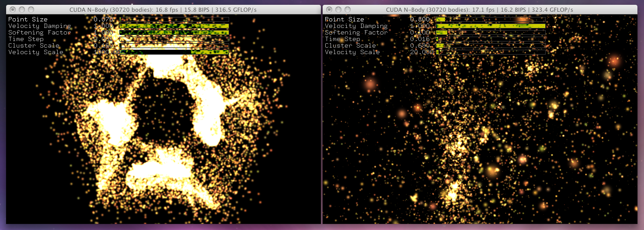The width and height of the screenshot is (644, 230).
Task: Click the Softening Factor slider in left window
Action: pyautogui.click(x=174, y=33)
